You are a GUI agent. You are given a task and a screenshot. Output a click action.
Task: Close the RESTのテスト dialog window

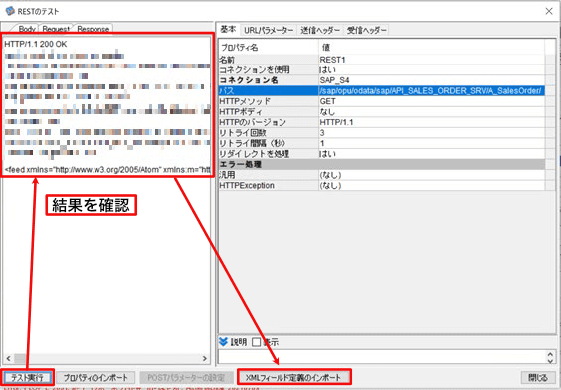coord(549,11)
